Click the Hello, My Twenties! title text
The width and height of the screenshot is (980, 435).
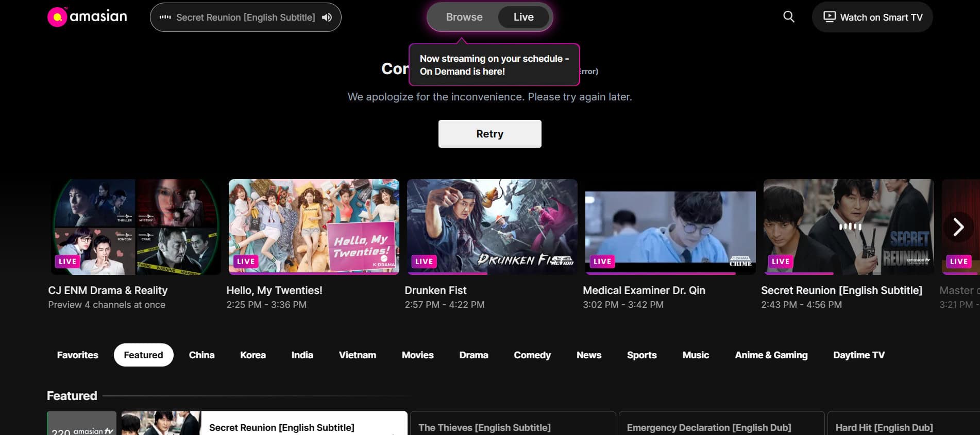coord(275,290)
